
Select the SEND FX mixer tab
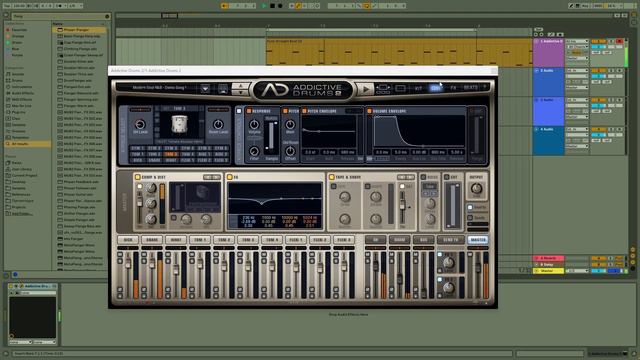[x=450, y=240]
